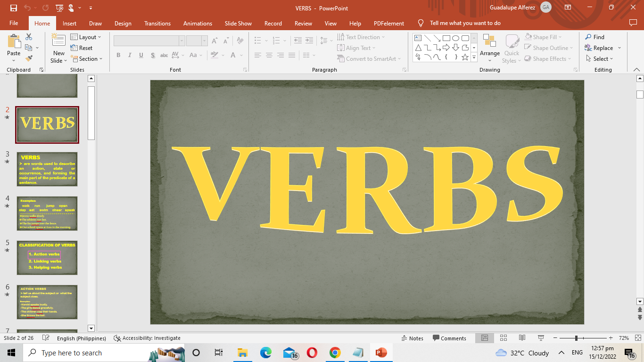Click the New Slide icon
This screenshot has width=644, height=362.
[x=58, y=41]
